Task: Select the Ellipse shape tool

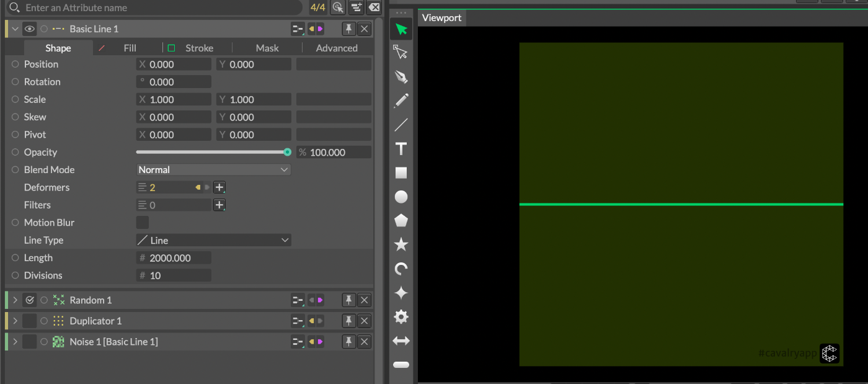Action: 401,197
